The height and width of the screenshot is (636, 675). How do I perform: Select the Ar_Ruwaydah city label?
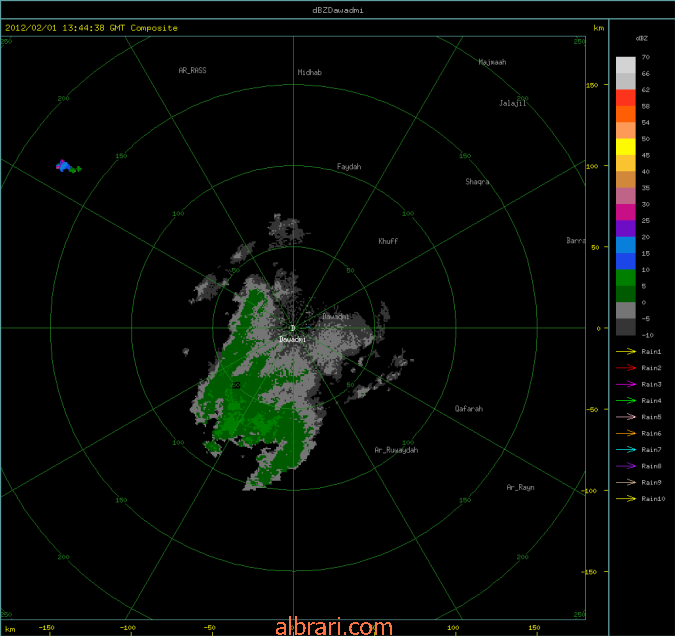point(396,450)
